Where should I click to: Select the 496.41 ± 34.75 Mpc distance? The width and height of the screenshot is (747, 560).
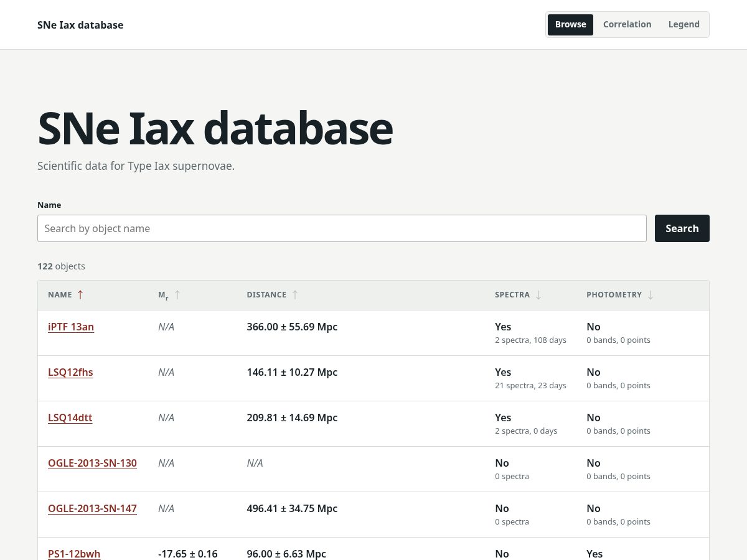pos(292,509)
